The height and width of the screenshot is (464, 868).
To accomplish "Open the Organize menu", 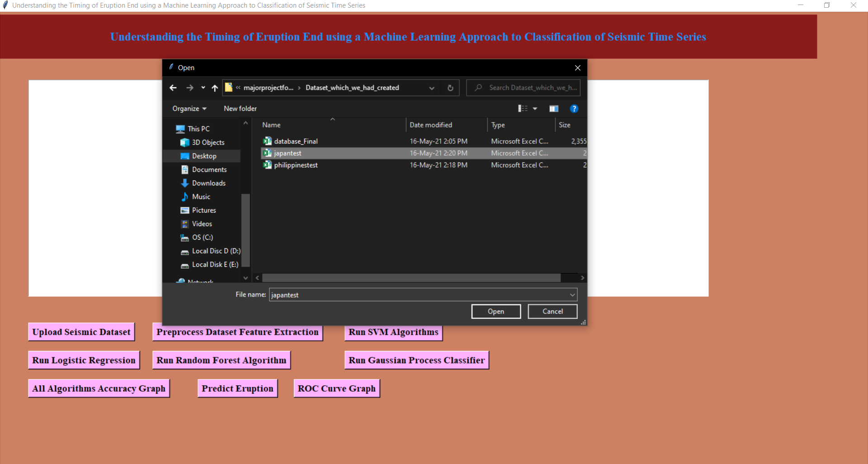I will pyautogui.click(x=189, y=109).
